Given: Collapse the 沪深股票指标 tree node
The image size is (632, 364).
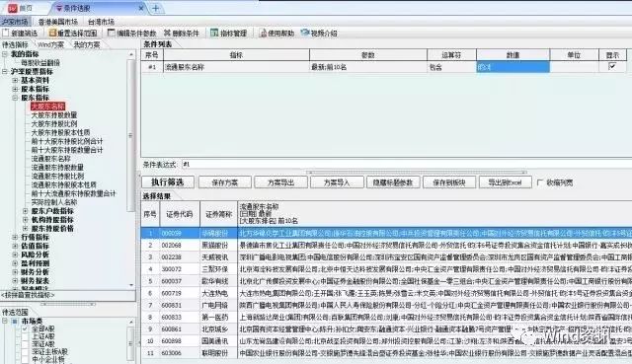Looking at the screenshot, I should coord(5,71).
